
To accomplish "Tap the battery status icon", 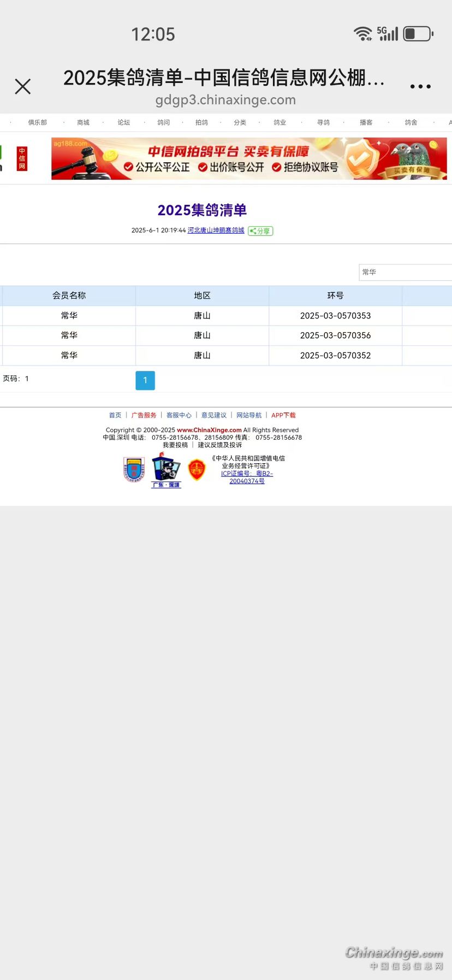I will (x=418, y=34).
